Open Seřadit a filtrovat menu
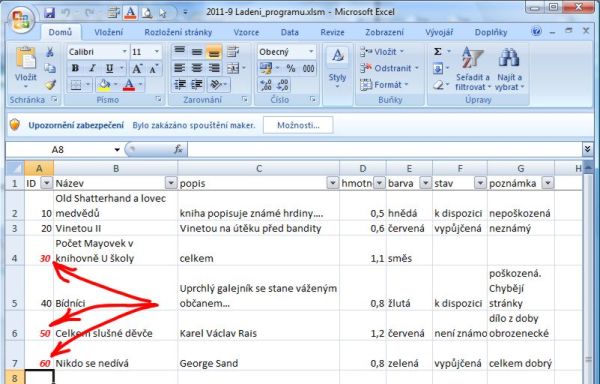600x384 pixels. [473, 69]
